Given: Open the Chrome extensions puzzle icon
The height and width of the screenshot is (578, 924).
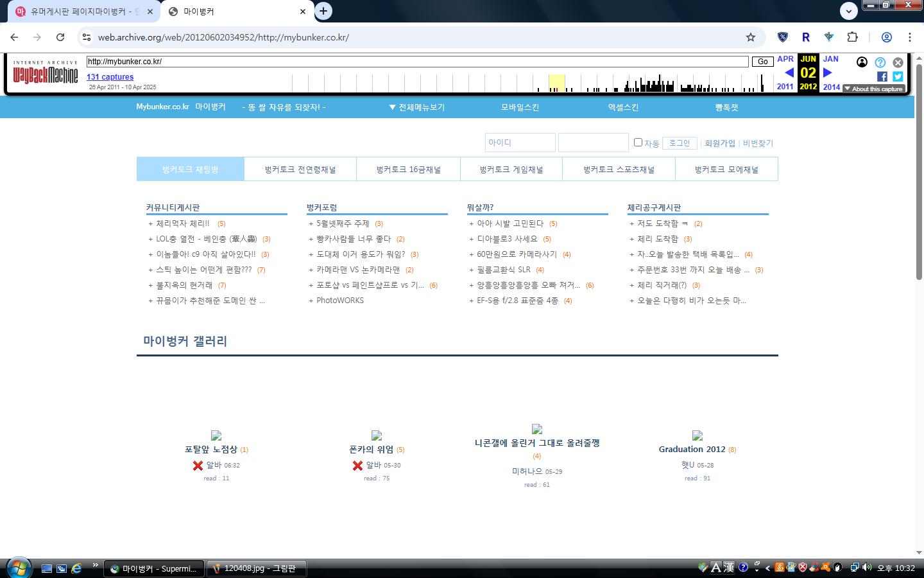Looking at the screenshot, I should point(852,37).
